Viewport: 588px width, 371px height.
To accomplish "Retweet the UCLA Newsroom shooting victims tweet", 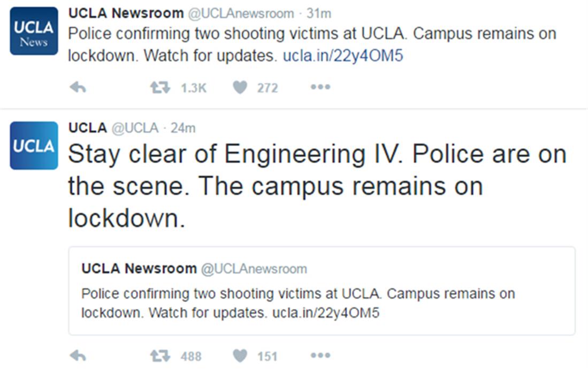I will coord(160,87).
